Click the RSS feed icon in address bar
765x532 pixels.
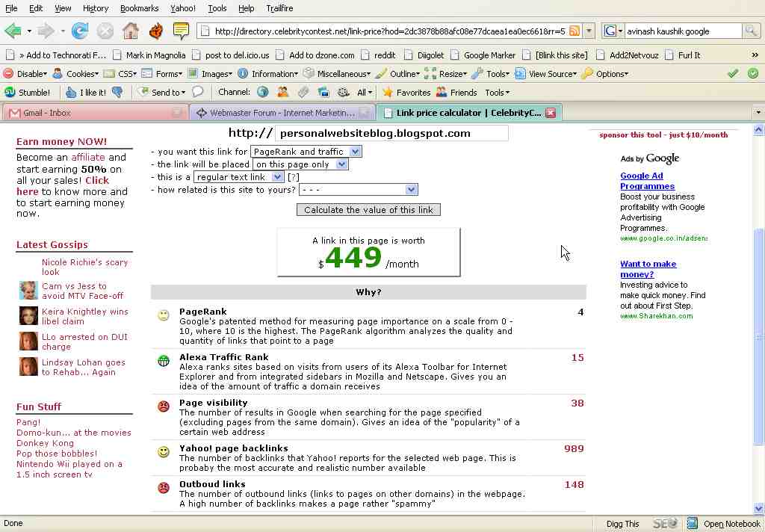574,31
